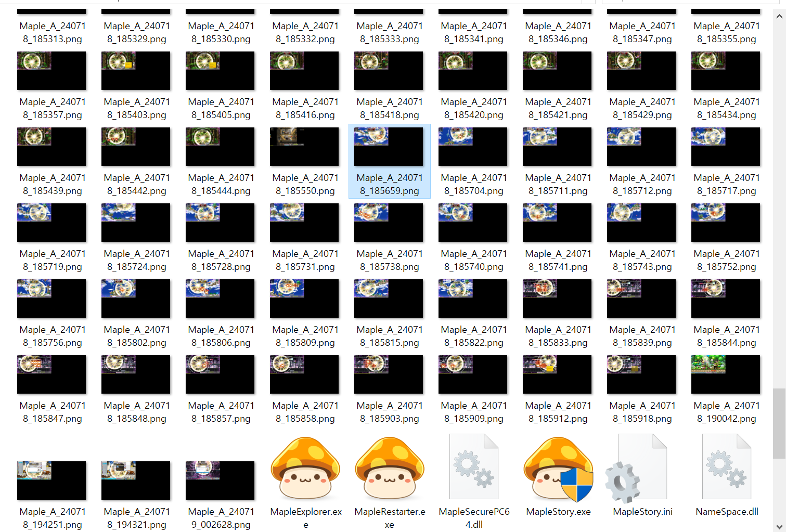Screen dimensions: 786x532
Task: Open the MapleExplorer.exe mushroom icon
Action: pos(305,468)
